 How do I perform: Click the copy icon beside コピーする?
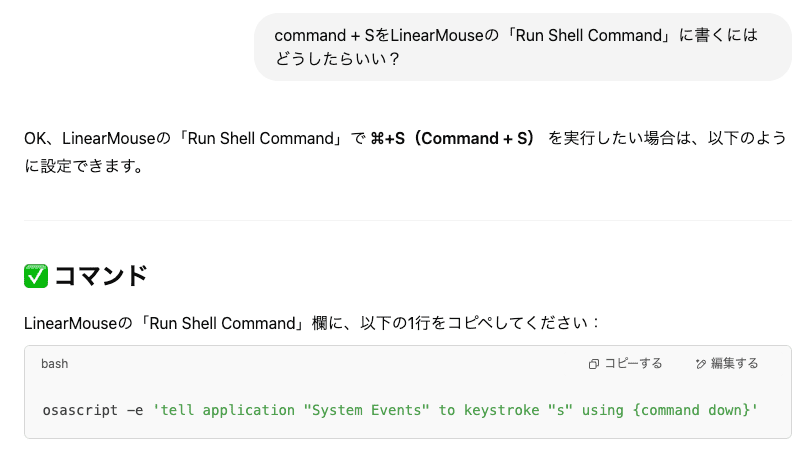click(x=594, y=364)
